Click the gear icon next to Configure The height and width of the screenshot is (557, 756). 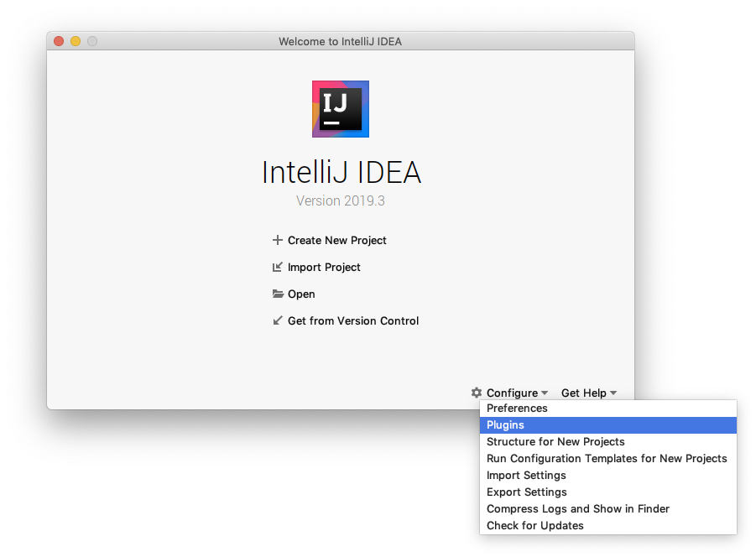tap(477, 393)
